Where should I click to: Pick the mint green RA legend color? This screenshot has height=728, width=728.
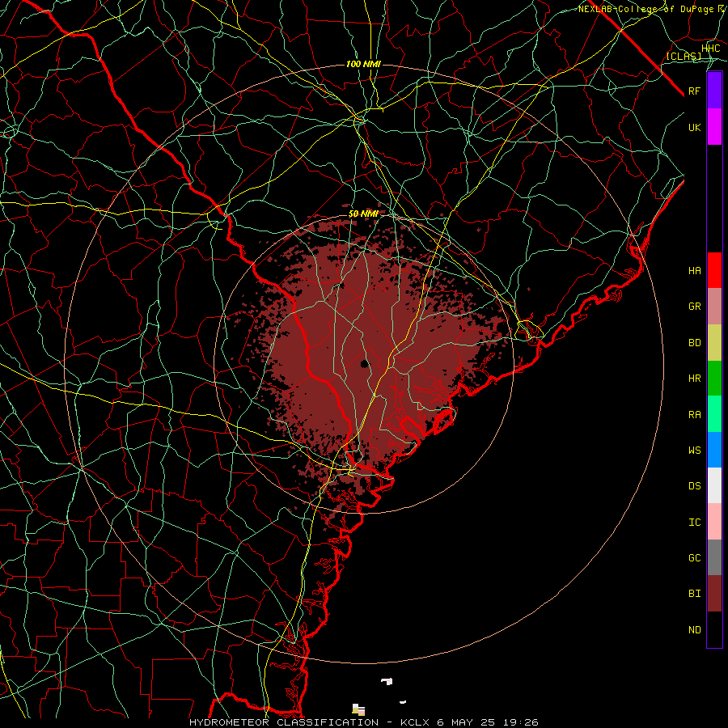tap(714, 414)
